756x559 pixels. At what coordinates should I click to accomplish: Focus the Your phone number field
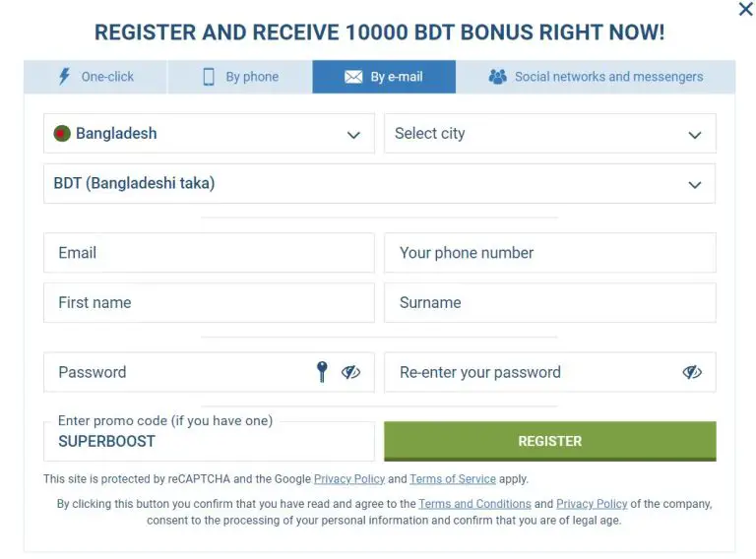(x=549, y=253)
